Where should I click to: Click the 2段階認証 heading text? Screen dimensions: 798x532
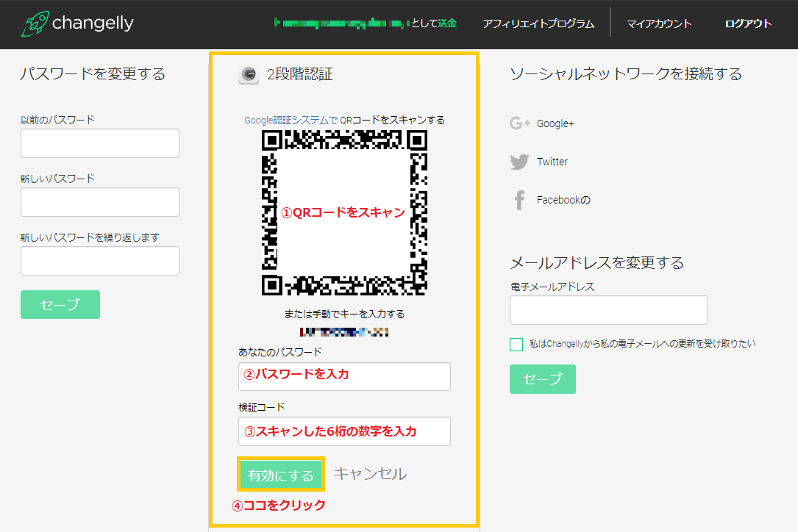click(x=300, y=74)
